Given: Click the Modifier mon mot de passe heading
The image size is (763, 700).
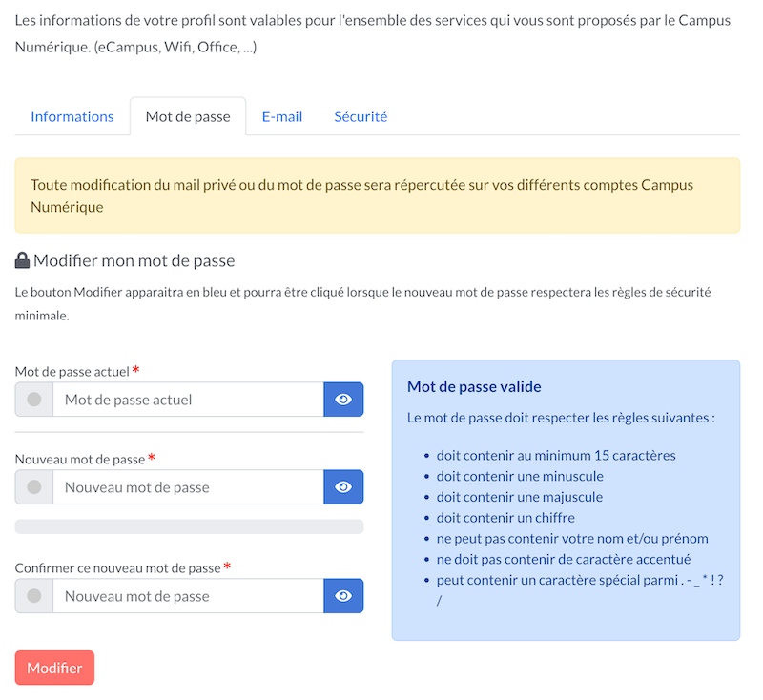Looking at the screenshot, I should click(x=134, y=260).
